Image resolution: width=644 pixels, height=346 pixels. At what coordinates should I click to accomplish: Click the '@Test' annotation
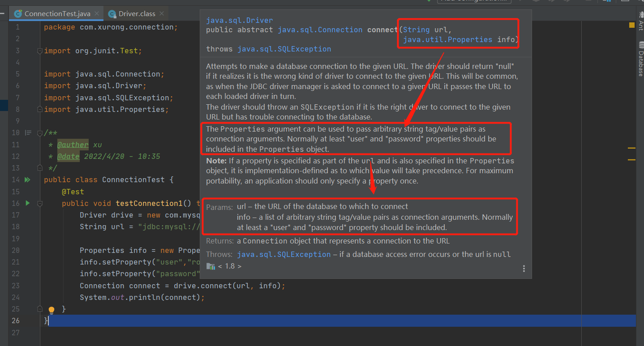click(73, 192)
